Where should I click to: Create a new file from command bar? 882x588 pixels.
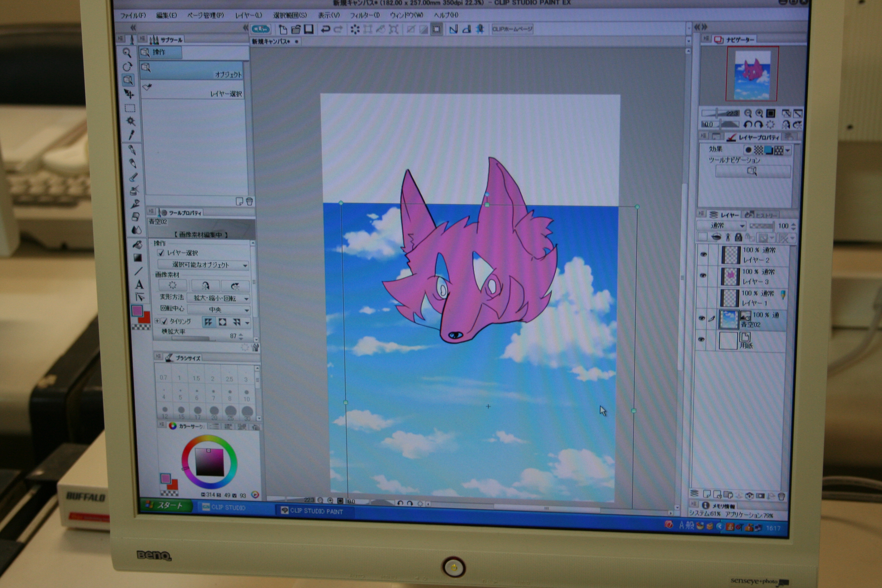(x=283, y=29)
